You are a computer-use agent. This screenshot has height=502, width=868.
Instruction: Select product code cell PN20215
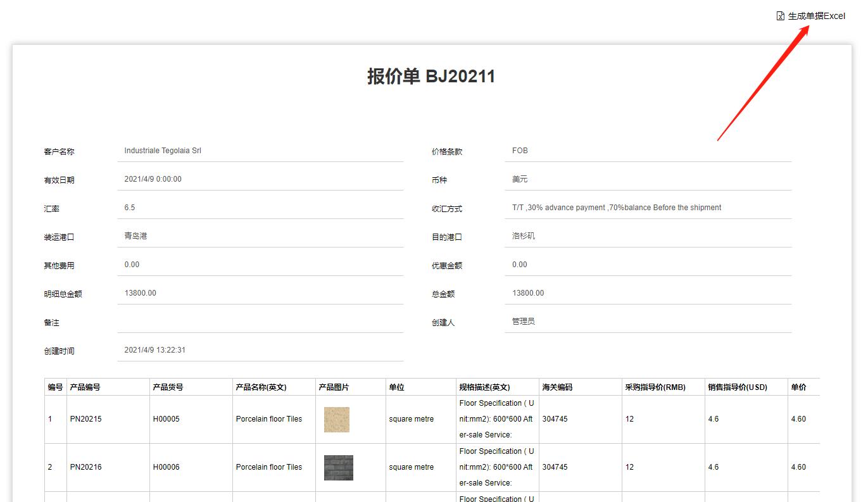85,419
